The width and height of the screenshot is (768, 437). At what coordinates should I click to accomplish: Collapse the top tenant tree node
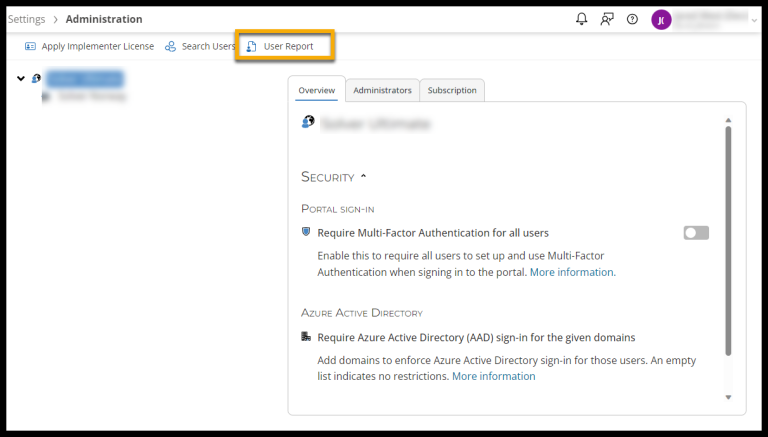pyautogui.click(x=21, y=79)
